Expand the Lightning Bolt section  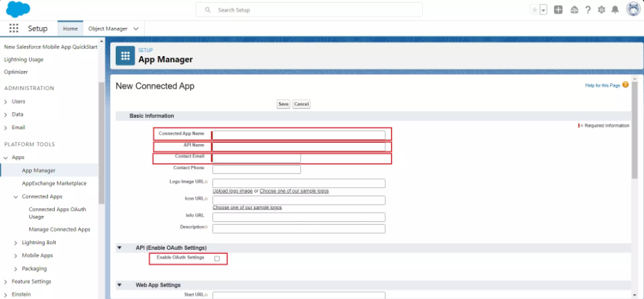pyautogui.click(x=16, y=243)
